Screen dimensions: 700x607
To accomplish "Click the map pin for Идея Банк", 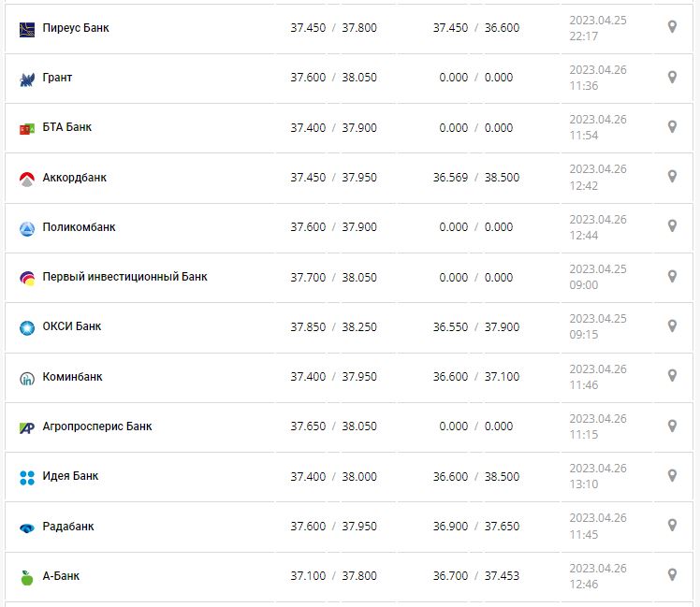I will (x=672, y=476).
